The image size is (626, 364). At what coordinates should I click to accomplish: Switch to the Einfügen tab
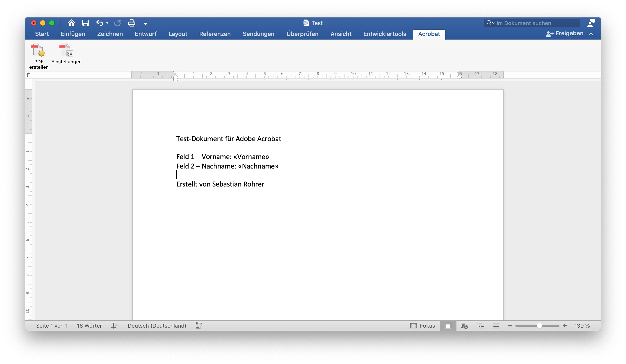click(73, 34)
